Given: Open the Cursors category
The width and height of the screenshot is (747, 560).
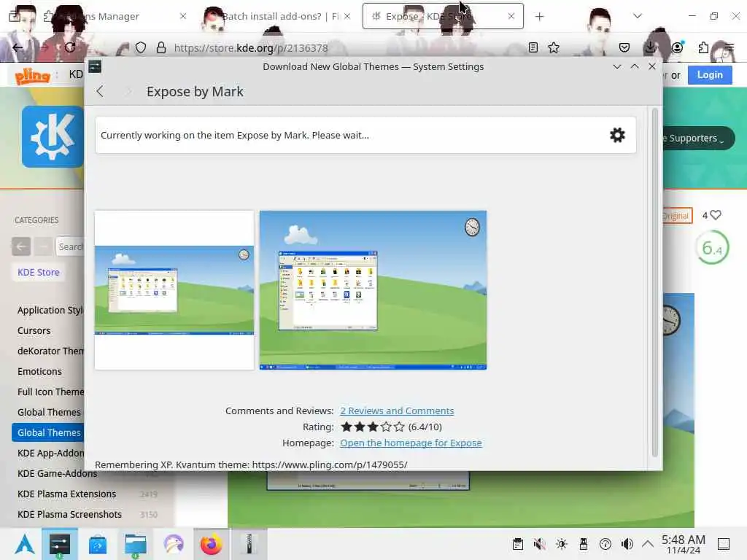Looking at the screenshot, I should pos(34,330).
